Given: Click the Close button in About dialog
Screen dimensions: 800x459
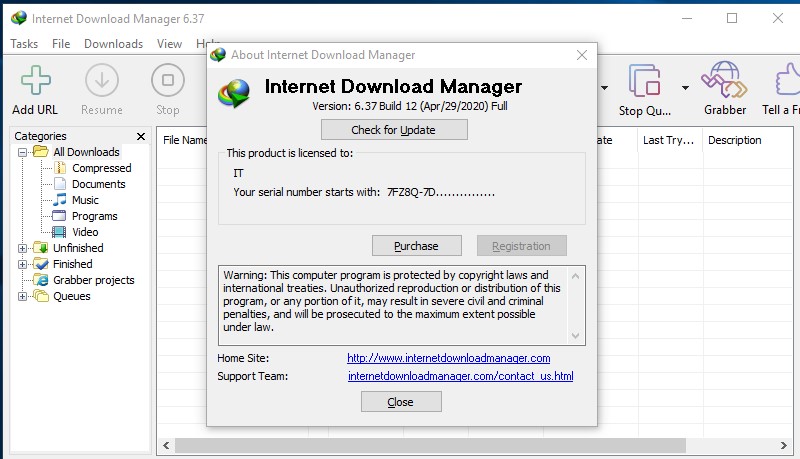Looking at the screenshot, I should (401, 402).
